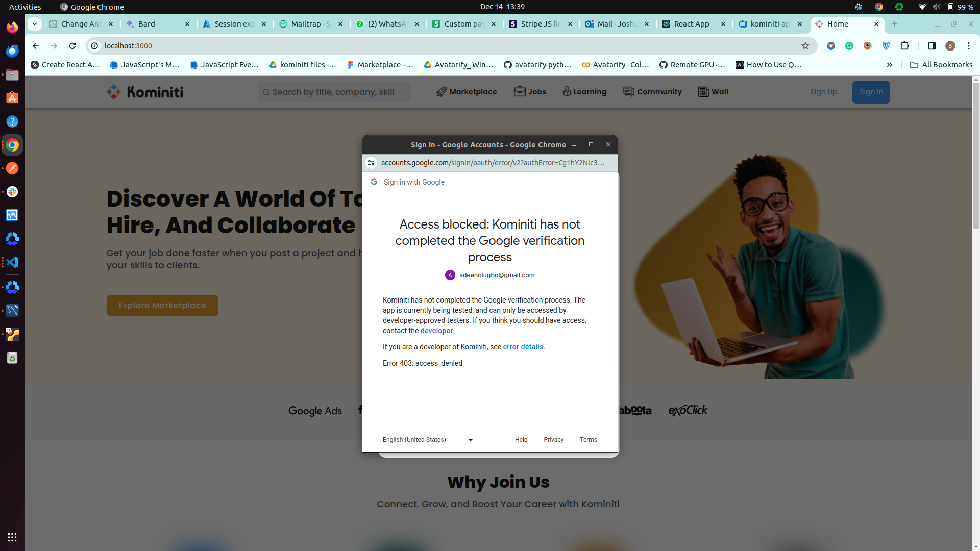Launch Firefox from the Ubuntu dock
The height and width of the screenshot is (551, 980).
point(12,27)
